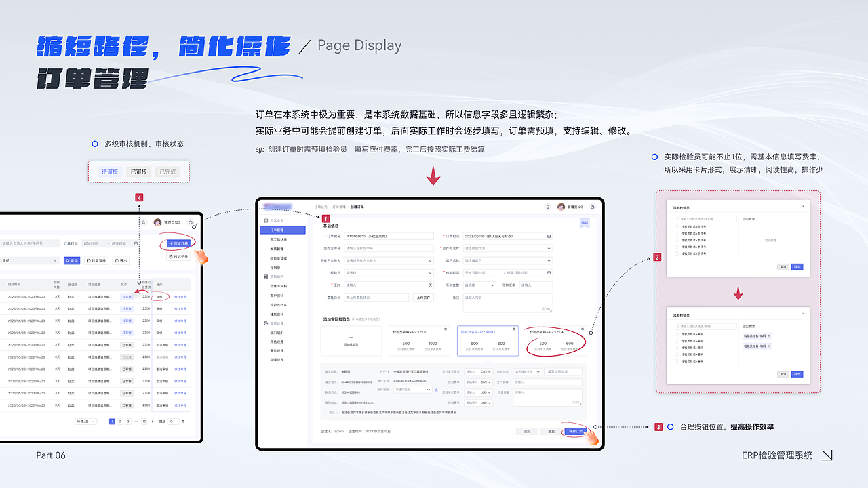Open the 10条/页 page-size dropdown
868x488 pixels.
[85, 422]
